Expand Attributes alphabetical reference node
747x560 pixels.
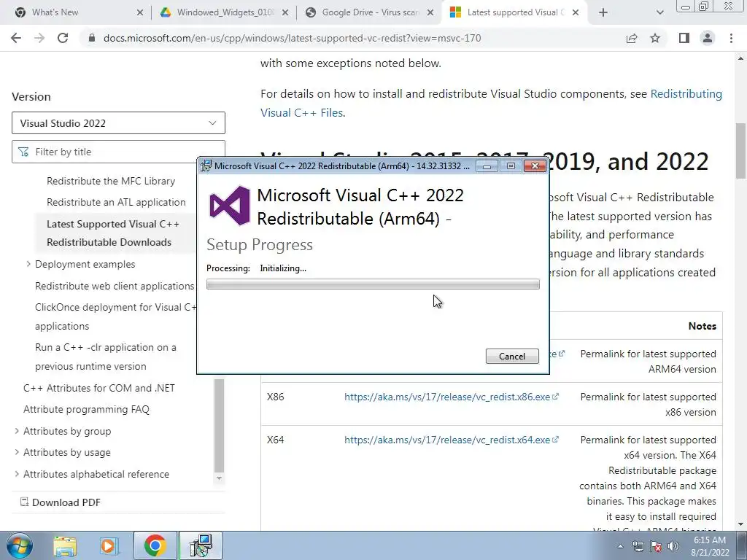pyautogui.click(x=17, y=474)
